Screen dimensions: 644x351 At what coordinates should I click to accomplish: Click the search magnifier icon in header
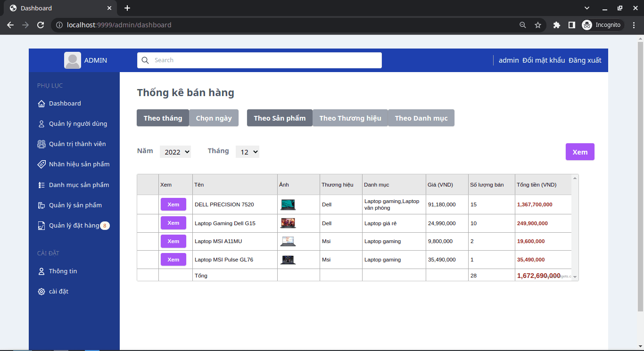pyautogui.click(x=145, y=60)
